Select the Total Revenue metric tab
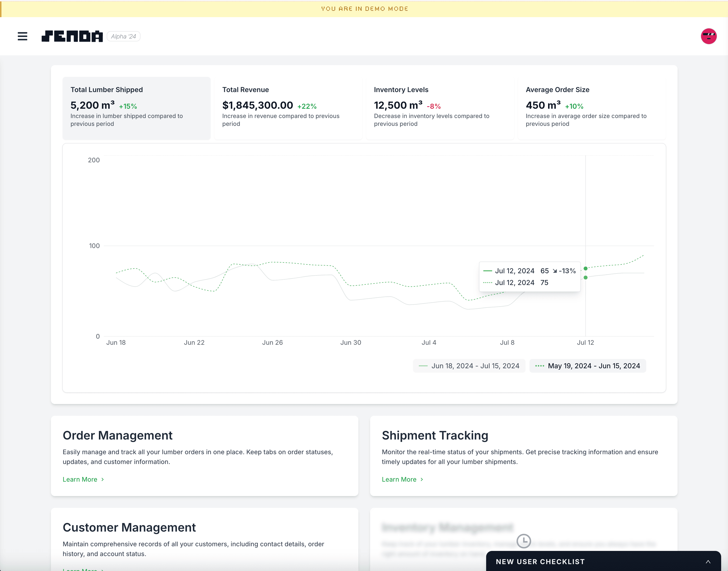The height and width of the screenshot is (571, 728). click(x=288, y=108)
